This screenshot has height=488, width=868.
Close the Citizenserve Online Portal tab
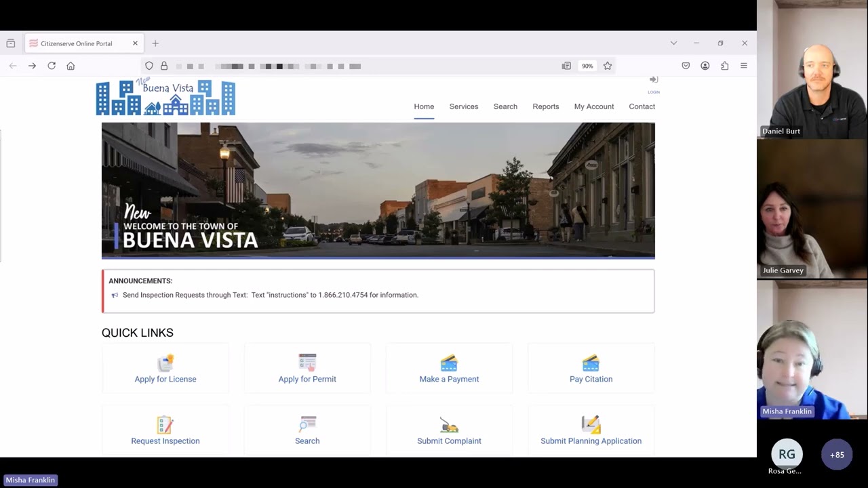135,43
